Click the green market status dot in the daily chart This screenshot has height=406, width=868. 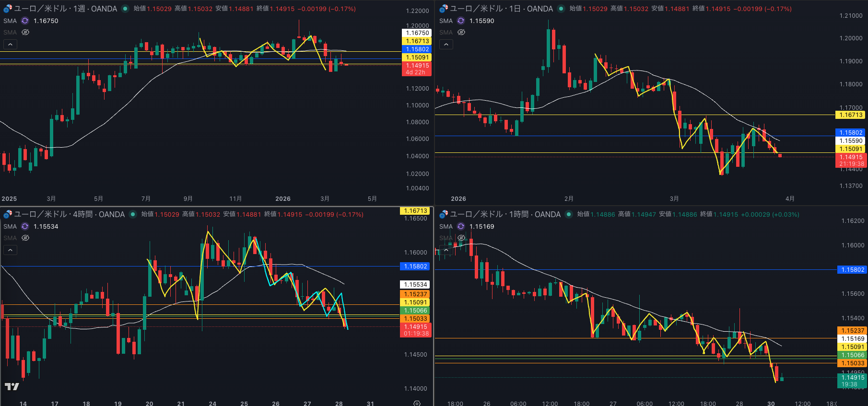pos(561,9)
